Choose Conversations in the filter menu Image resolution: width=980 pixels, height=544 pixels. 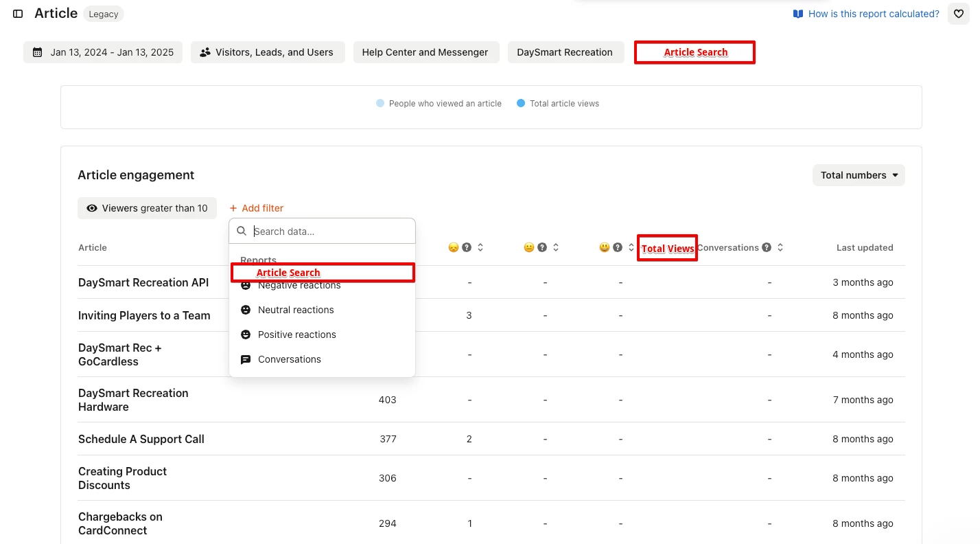(x=323, y=359)
